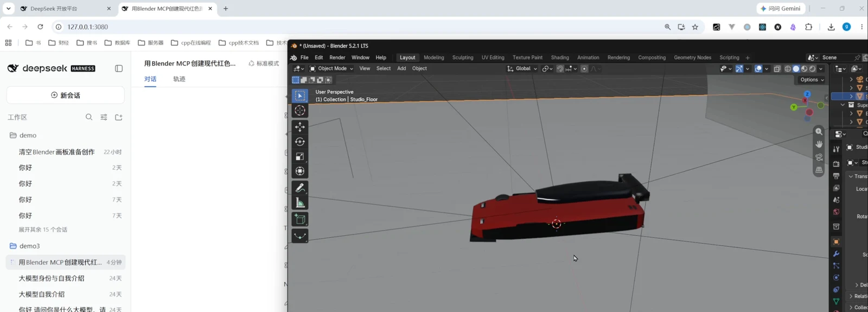868x312 pixels.
Task: Switch to the Geometry Nodes workspace tab
Action: pyautogui.click(x=692, y=58)
